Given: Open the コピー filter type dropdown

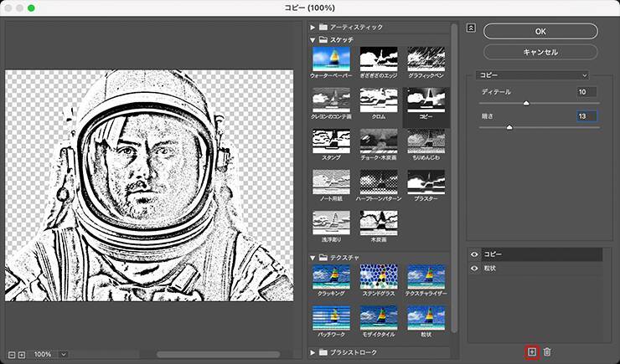Looking at the screenshot, I should coord(533,75).
